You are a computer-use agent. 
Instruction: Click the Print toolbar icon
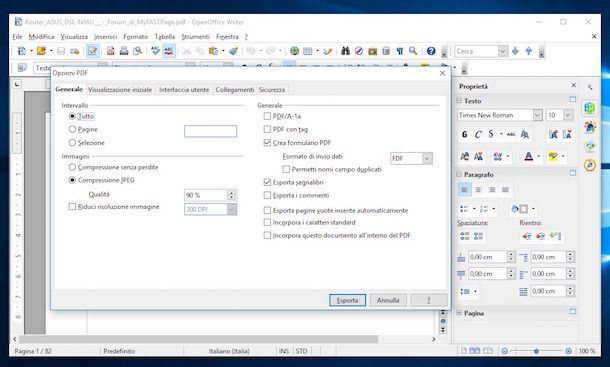coord(124,51)
